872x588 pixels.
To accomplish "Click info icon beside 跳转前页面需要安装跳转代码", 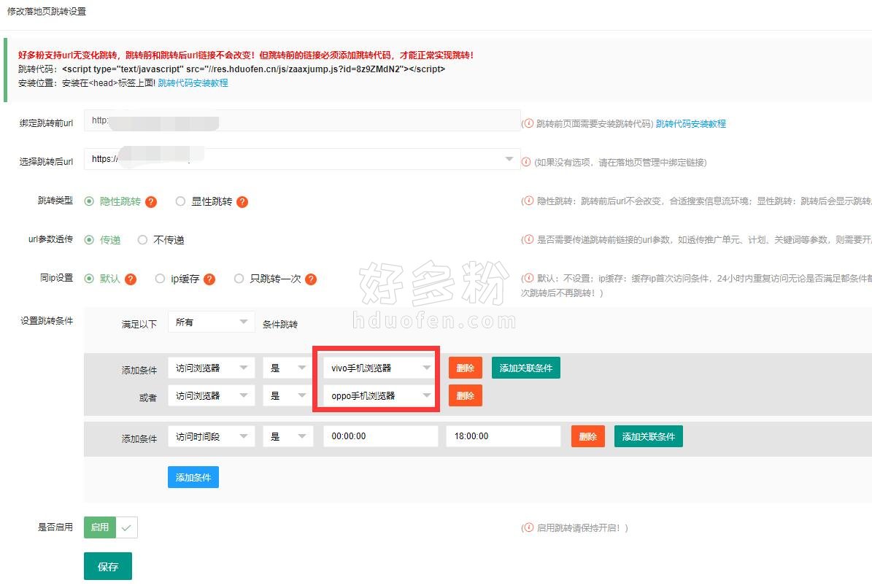I will [x=528, y=123].
